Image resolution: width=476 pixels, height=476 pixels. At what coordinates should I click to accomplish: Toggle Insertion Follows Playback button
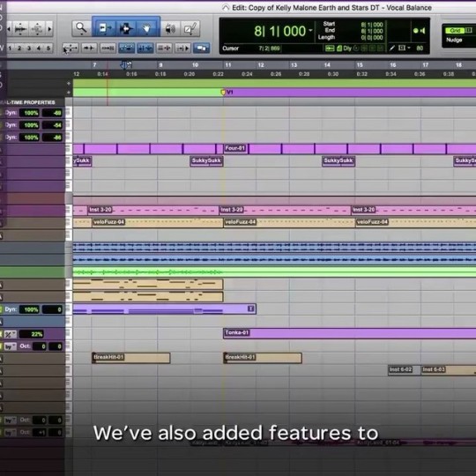click(x=182, y=48)
